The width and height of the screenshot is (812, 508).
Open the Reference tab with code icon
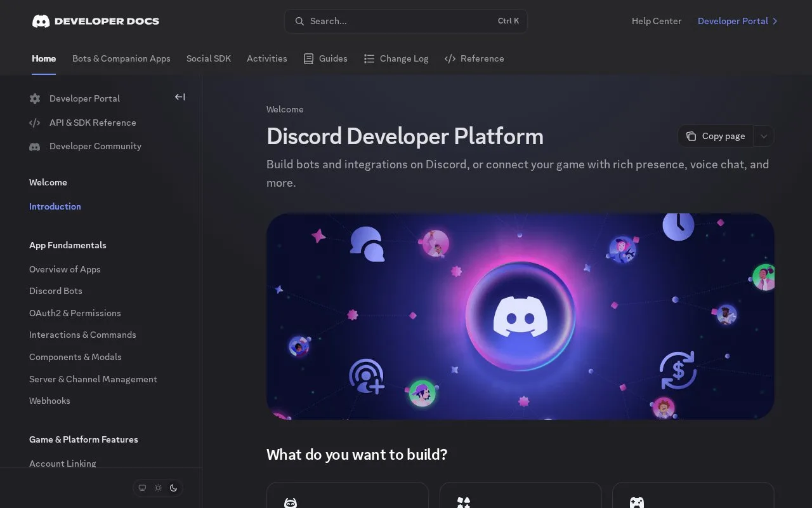475,58
